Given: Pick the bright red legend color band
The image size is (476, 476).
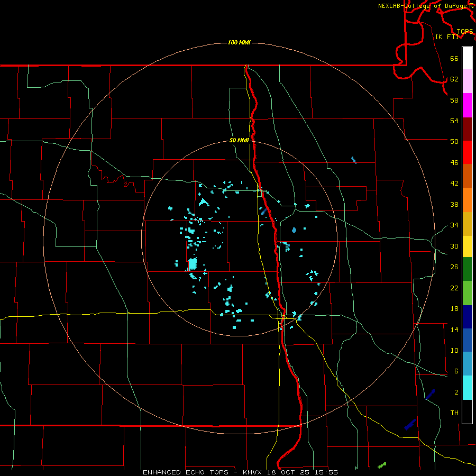Looking at the screenshot, I should click(x=467, y=152).
